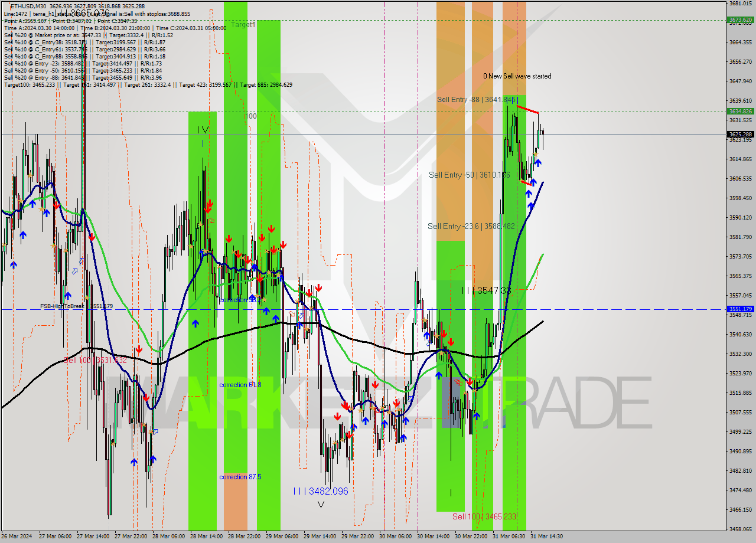Click the ETHUSD,M30 chart title

point(29,6)
